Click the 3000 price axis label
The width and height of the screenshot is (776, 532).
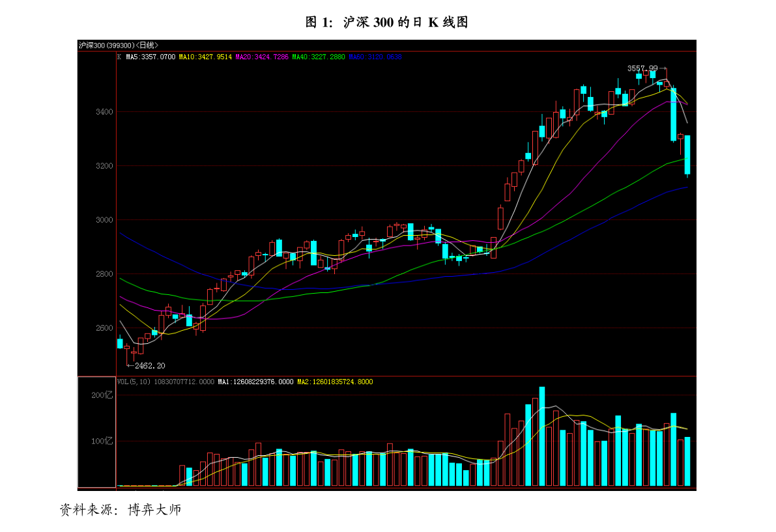(104, 219)
